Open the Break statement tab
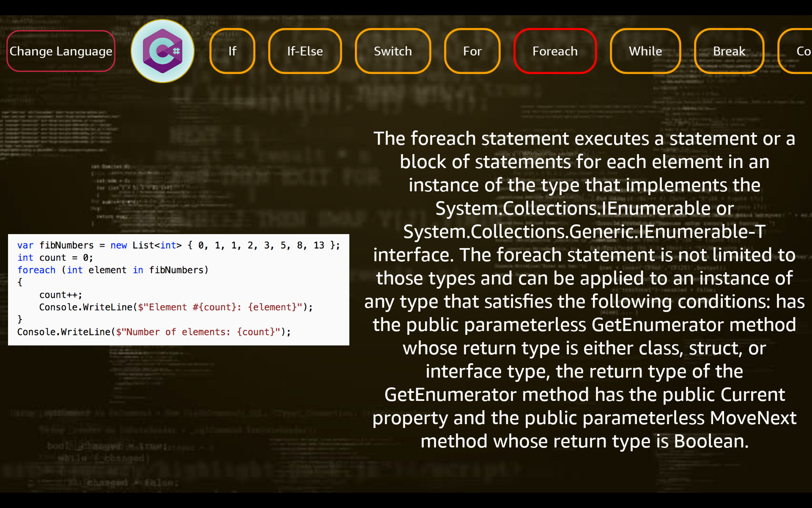This screenshot has width=812, height=508. click(729, 51)
